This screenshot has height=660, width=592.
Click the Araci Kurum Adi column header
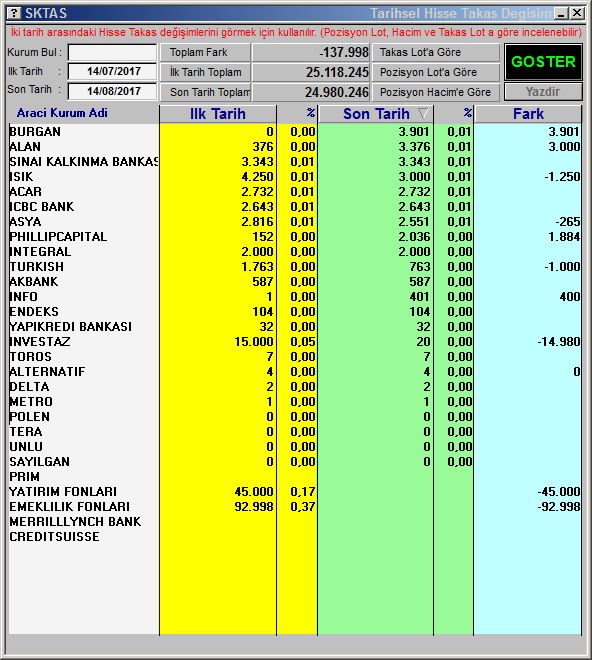(62, 113)
